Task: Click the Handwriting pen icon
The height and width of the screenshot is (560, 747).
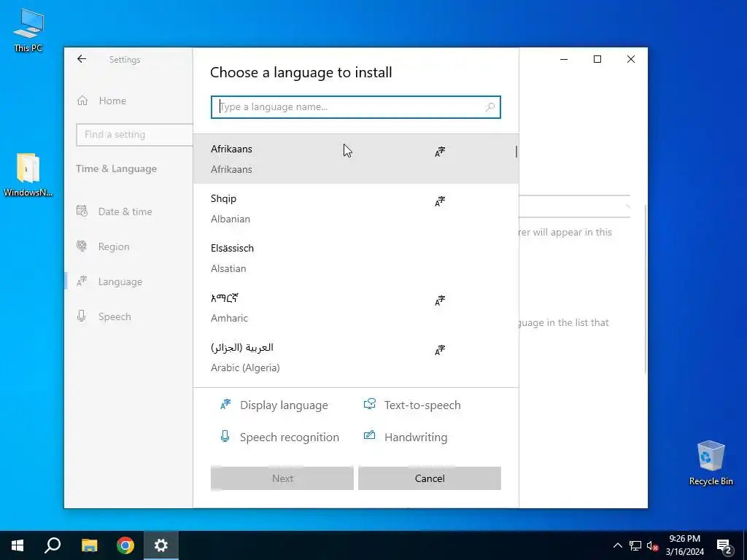Action: pyautogui.click(x=370, y=435)
